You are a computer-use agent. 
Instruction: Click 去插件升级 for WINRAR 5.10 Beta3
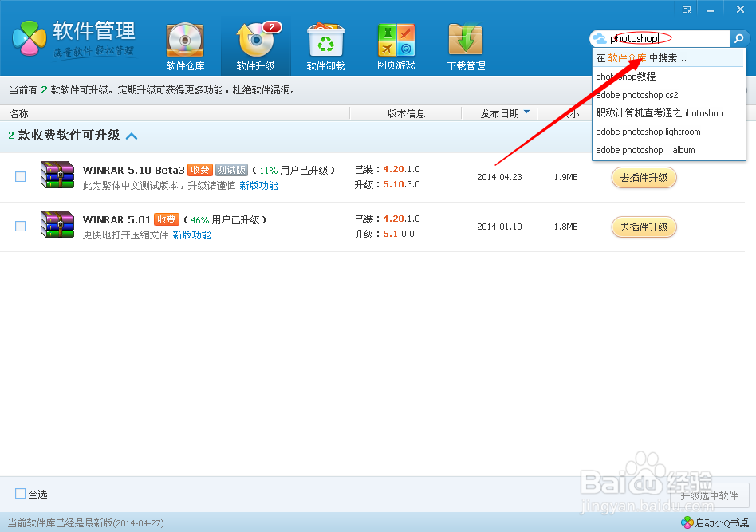(644, 177)
